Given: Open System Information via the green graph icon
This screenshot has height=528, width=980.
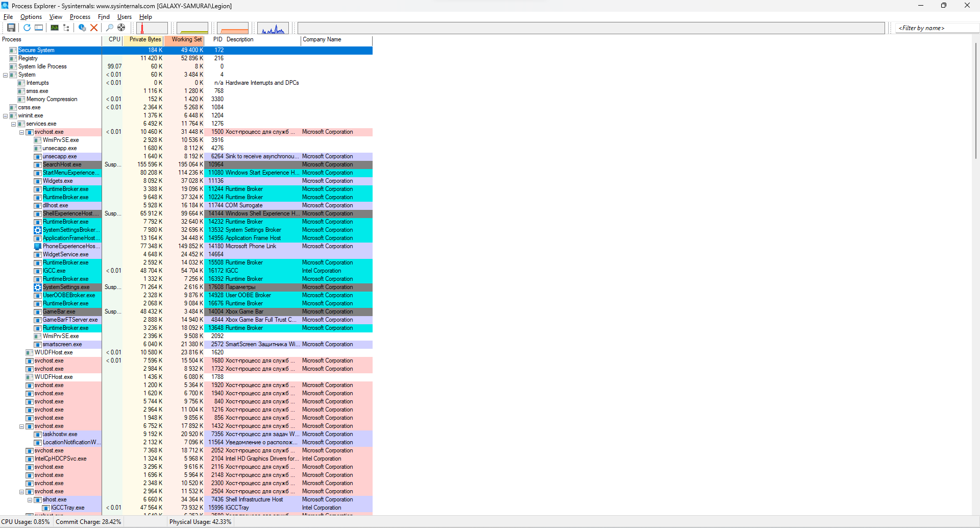Looking at the screenshot, I should [55, 28].
